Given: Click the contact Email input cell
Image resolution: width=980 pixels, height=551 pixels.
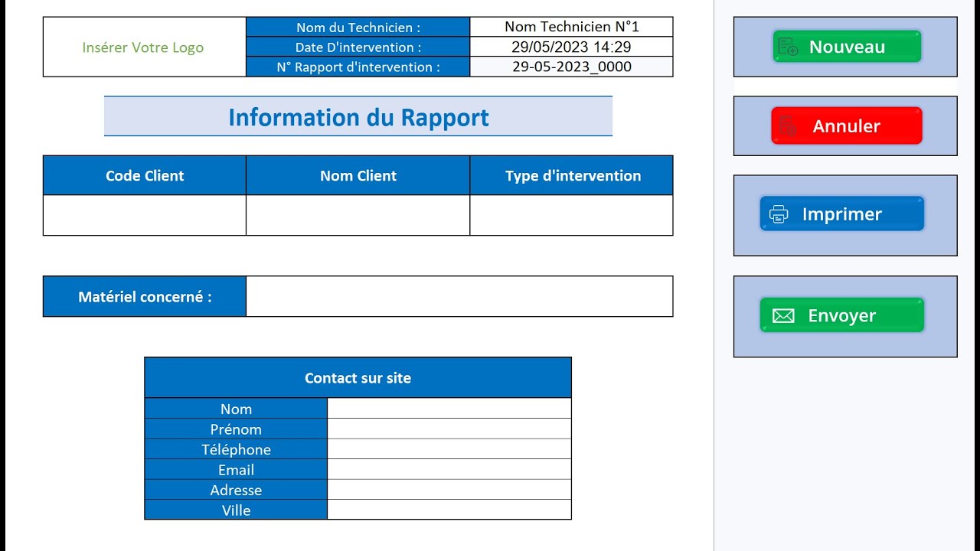Looking at the screenshot, I should click(x=449, y=469).
